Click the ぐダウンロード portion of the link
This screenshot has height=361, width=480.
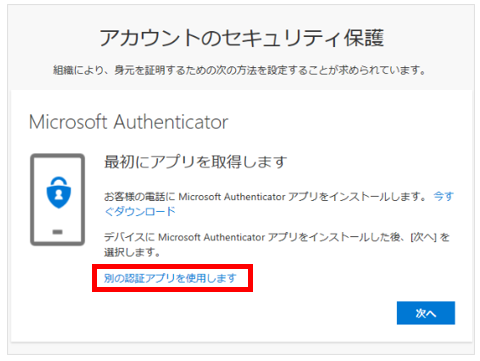coord(140,211)
